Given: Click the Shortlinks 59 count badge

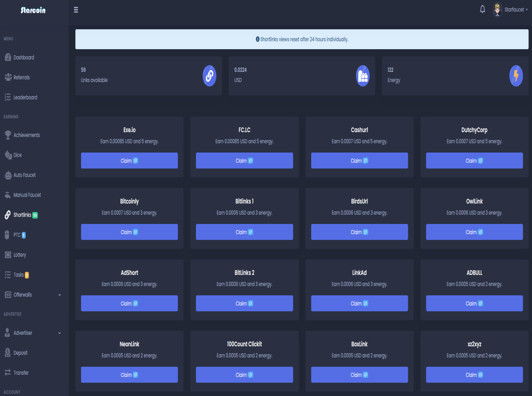Looking at the screenshot, I should [35, 215].
